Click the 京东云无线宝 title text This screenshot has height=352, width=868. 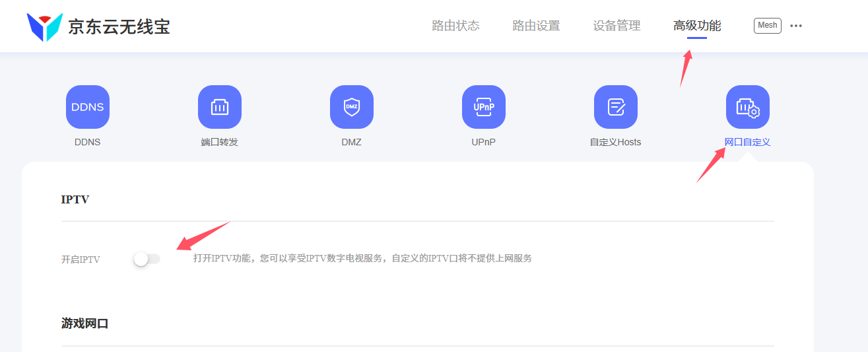[119, 27]
